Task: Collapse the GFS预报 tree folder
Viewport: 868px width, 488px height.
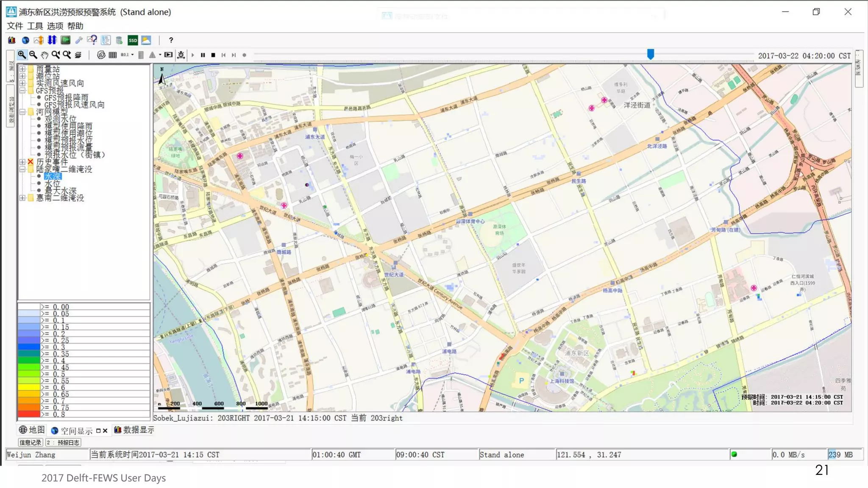Action: 22,90
